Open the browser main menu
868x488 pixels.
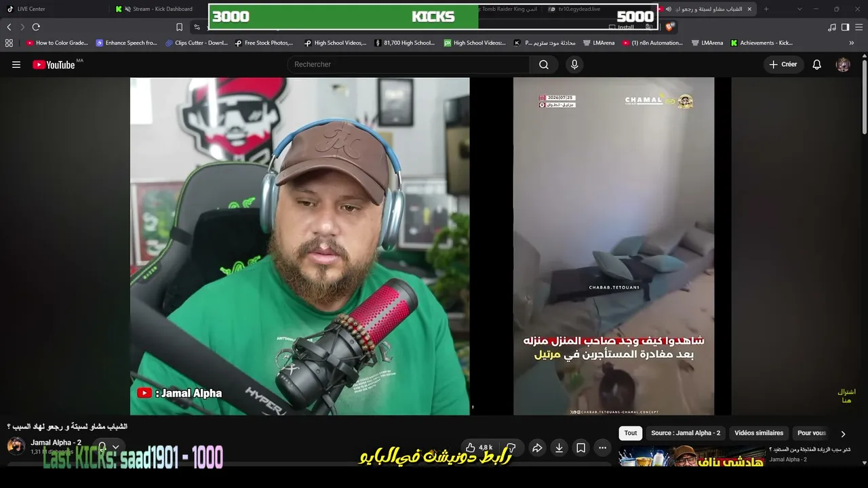pos(859,27)
